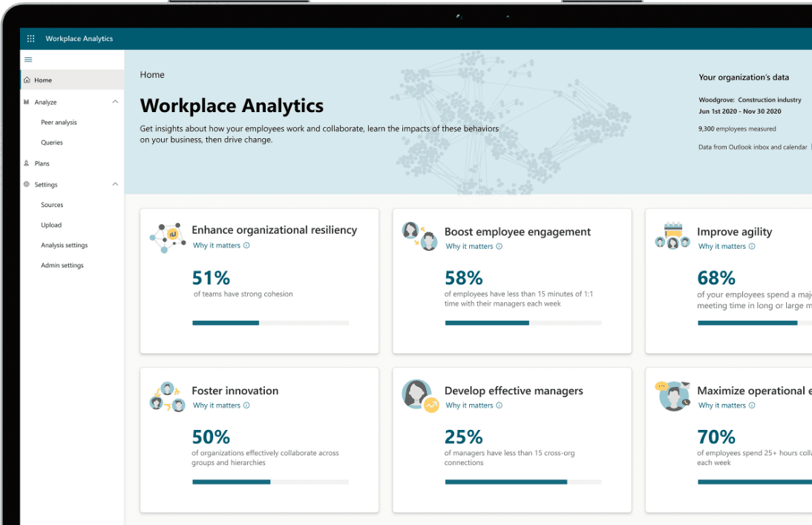Open Sources under Settings

52,205
